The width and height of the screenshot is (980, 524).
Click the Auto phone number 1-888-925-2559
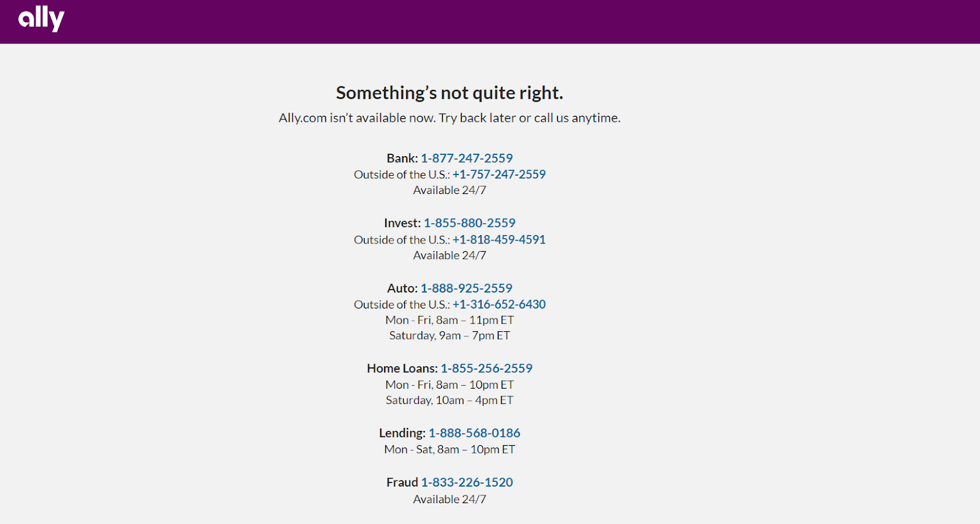(x=466, y=288)
